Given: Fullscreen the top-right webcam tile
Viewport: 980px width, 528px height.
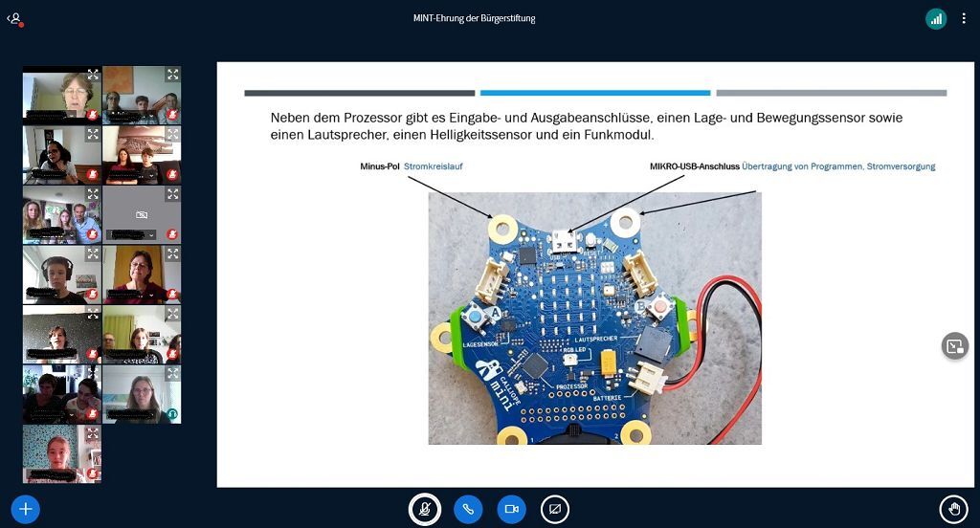Looking at the screenshot, I should (172, 74).
